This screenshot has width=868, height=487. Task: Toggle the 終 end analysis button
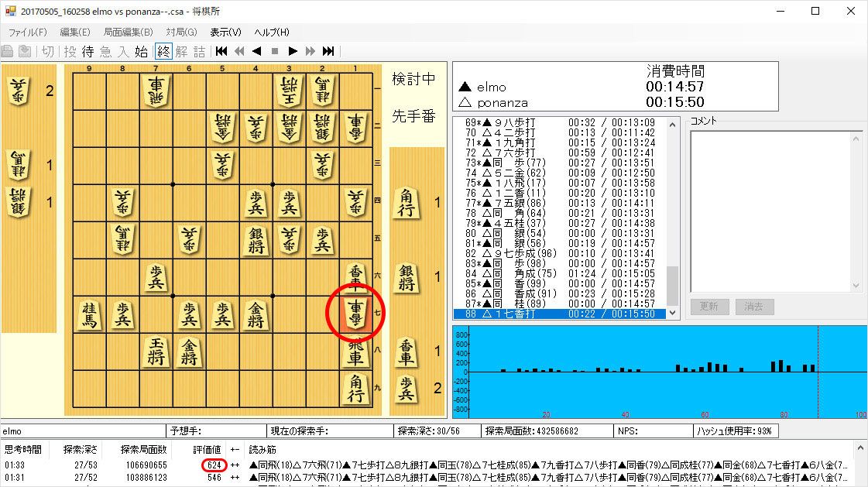[x=163, y=51]
